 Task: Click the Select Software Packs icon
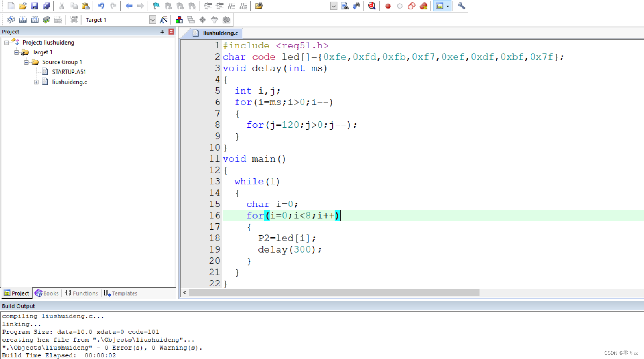coord(215,20)
